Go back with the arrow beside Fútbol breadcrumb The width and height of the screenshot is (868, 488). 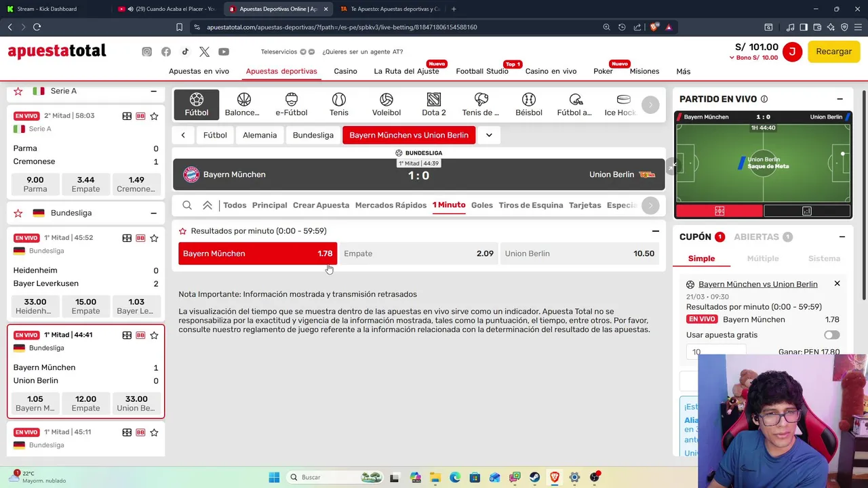[183, 135]
